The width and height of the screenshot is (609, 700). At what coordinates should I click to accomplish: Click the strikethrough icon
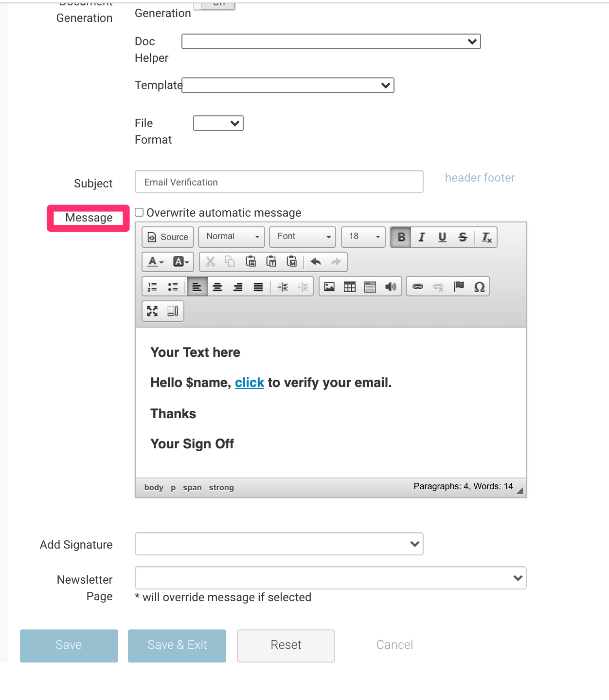point(463,237)
